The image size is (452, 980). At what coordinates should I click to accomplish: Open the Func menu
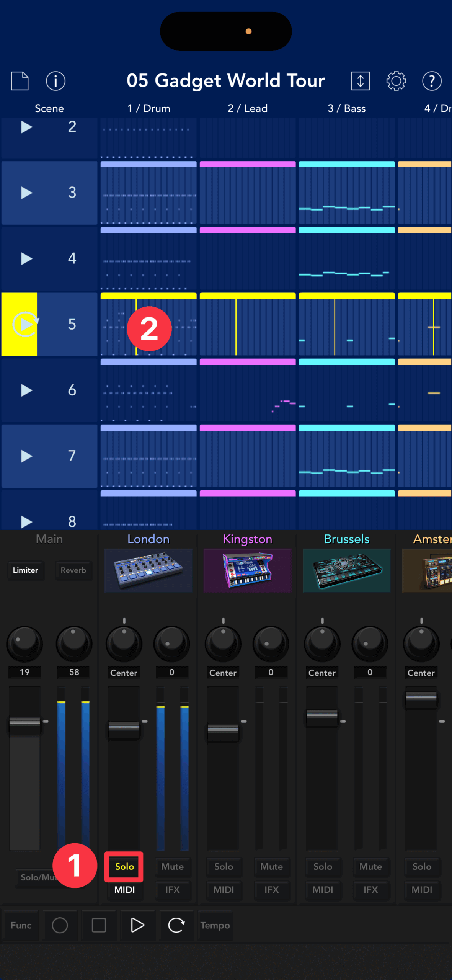(21, 925)
